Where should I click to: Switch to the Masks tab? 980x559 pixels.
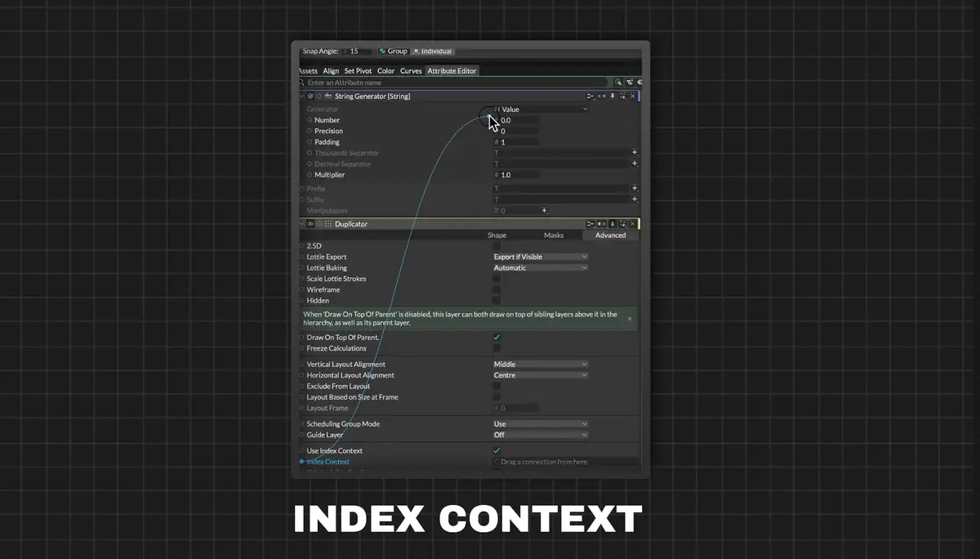pos(554,235)
